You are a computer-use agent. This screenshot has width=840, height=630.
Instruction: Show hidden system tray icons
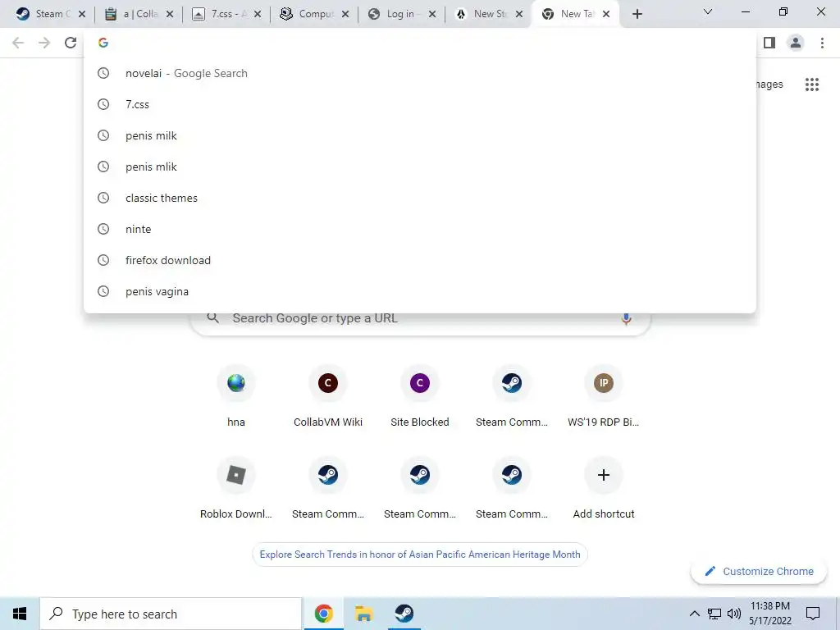coord(694,614)
